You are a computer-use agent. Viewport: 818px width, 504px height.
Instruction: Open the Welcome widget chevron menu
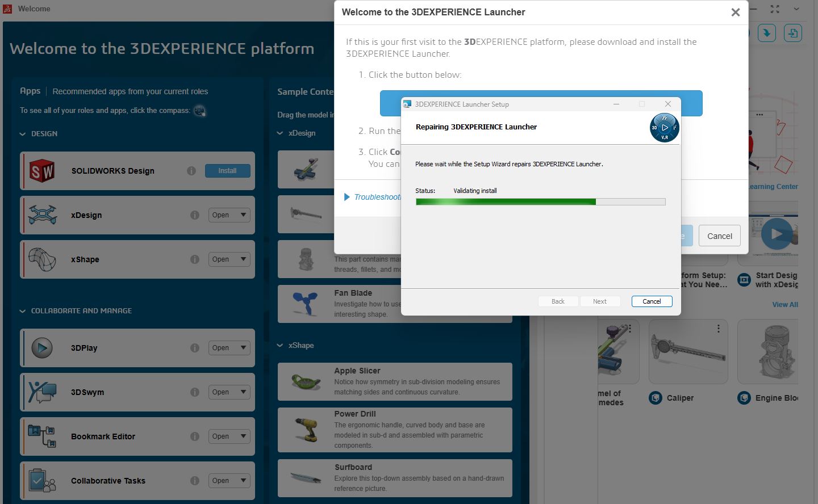796,9
